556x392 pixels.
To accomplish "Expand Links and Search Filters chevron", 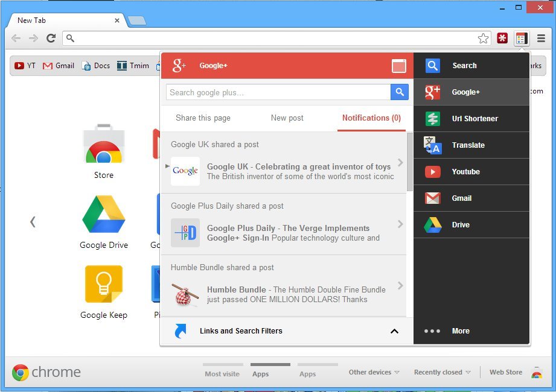I will pyautogui.click(x=394, y=331).
